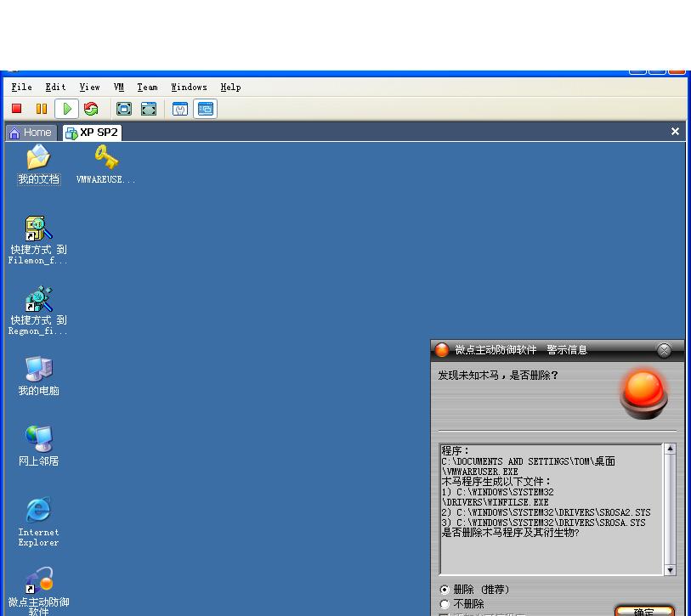This screenshot has width=691, height=616.
Task: Open the File menu
Action: [21, 87]
